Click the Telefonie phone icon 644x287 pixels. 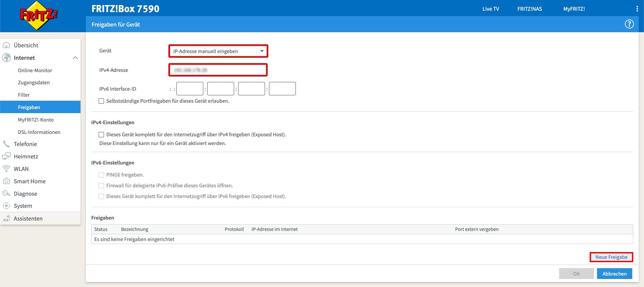[6, 144]
